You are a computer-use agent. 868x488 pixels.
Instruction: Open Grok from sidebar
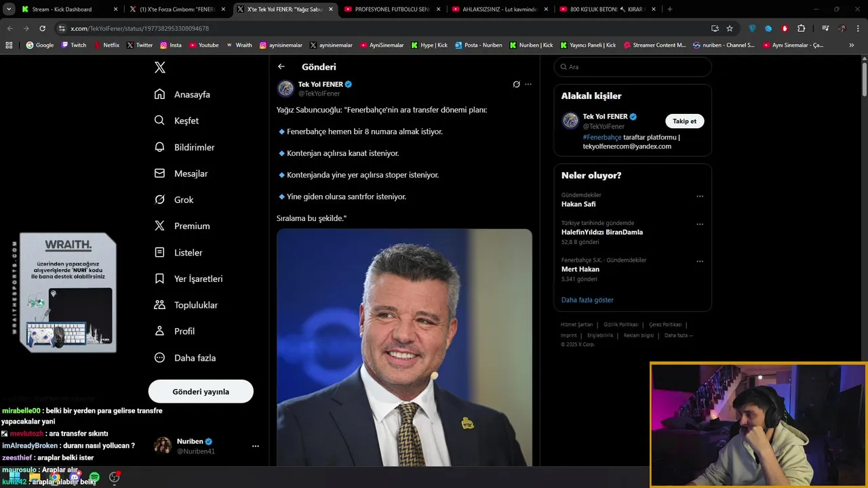(174, 200)
